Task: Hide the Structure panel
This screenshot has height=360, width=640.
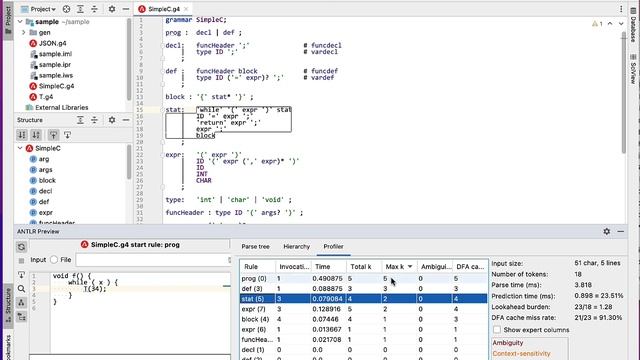Action: pyautogui.click(x=126, y=120)
